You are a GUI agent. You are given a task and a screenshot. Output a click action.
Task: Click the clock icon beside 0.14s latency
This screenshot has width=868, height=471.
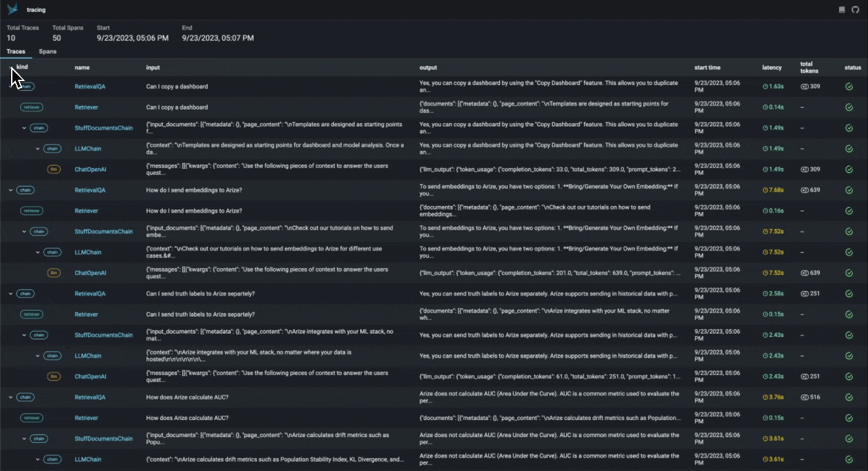(x=765, y=107)
